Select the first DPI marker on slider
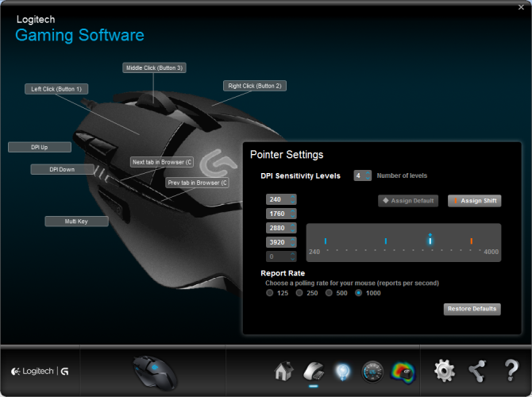The height and width of the screenshot is (397, 532). [x=326, y=241]
